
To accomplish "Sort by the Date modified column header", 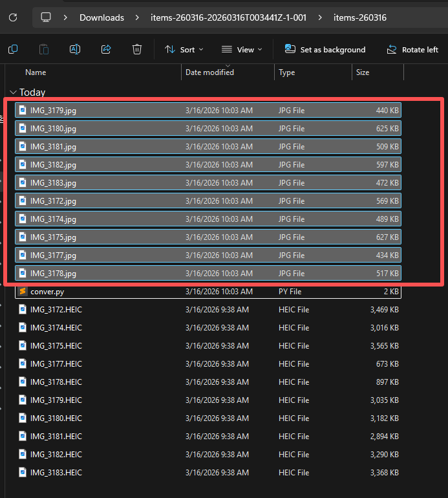I will pyautogui.click(x=209, y=72).
